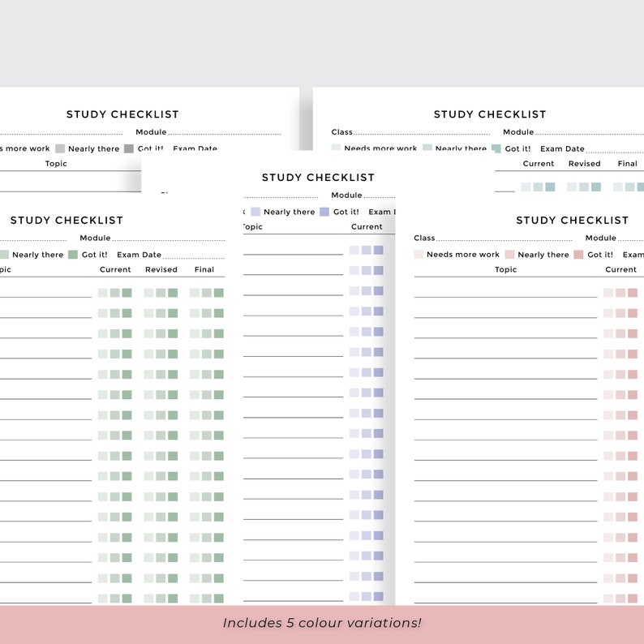This screenshot has width=644, height=644.
Task: Tick the darkest teal box under Current
Action: (x=551, y=187)
